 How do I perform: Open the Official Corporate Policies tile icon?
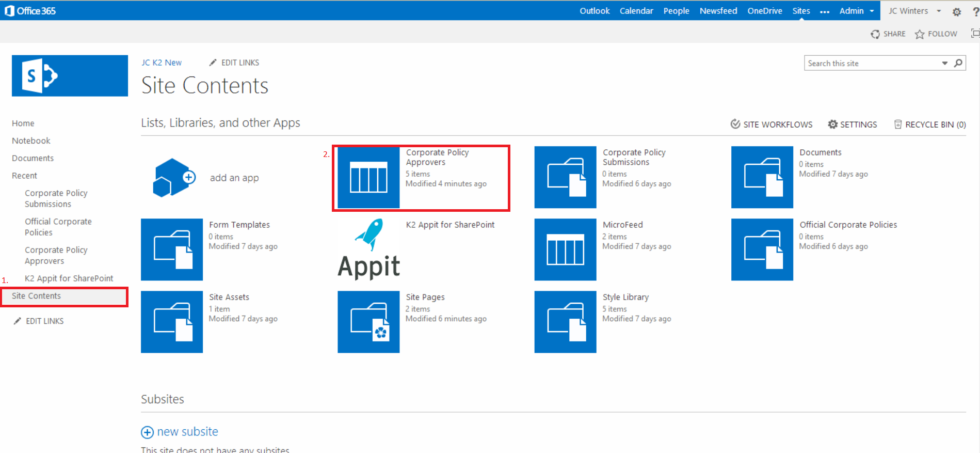762,249
